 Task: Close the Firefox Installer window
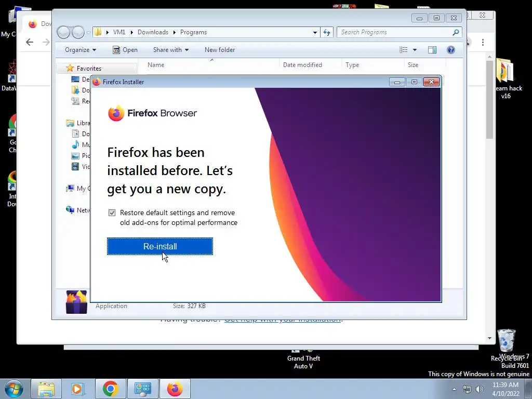pyautogui.click(x=431, y=82)
